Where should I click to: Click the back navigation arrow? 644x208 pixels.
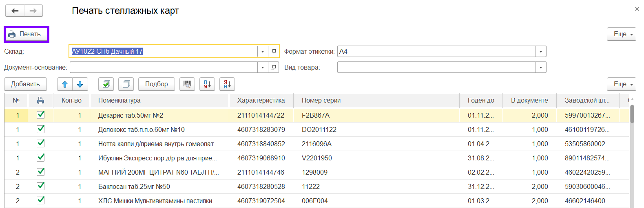pos(15,11)
